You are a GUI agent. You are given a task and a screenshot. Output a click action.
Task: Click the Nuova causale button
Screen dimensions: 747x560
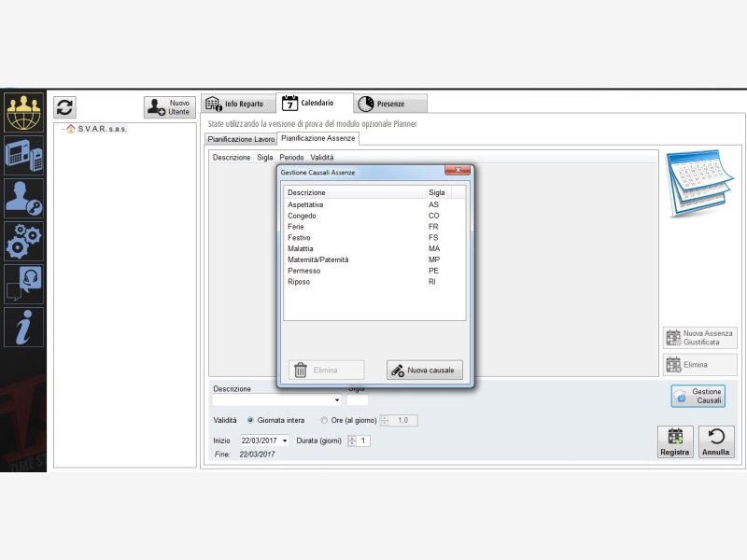pyautogui.click(x=425, y=370)
